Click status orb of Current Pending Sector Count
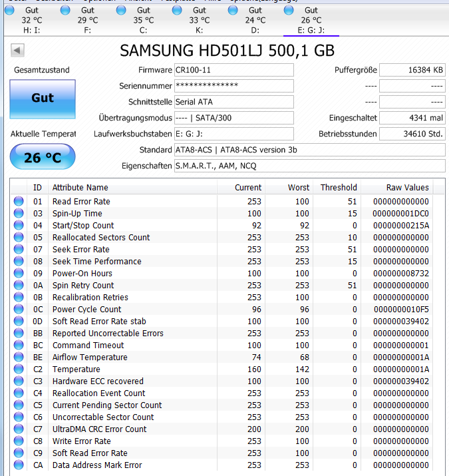449x476 pixels. (19, 405)
